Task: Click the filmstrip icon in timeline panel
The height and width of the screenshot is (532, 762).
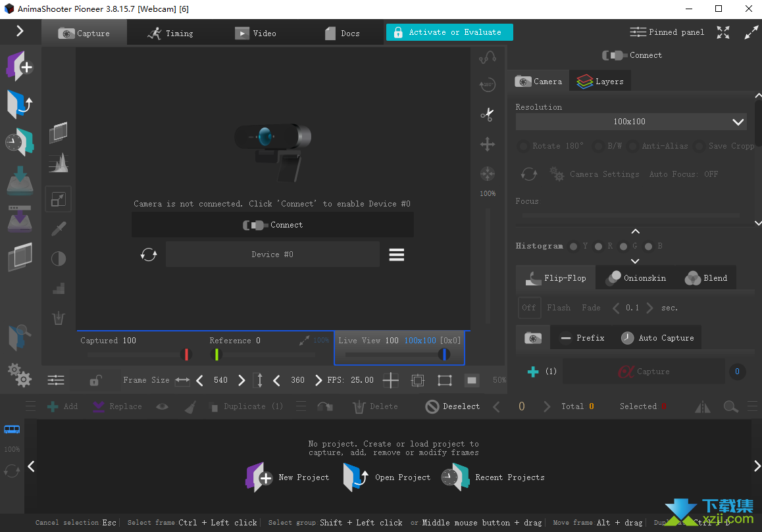Action: [x=12, y=429]
